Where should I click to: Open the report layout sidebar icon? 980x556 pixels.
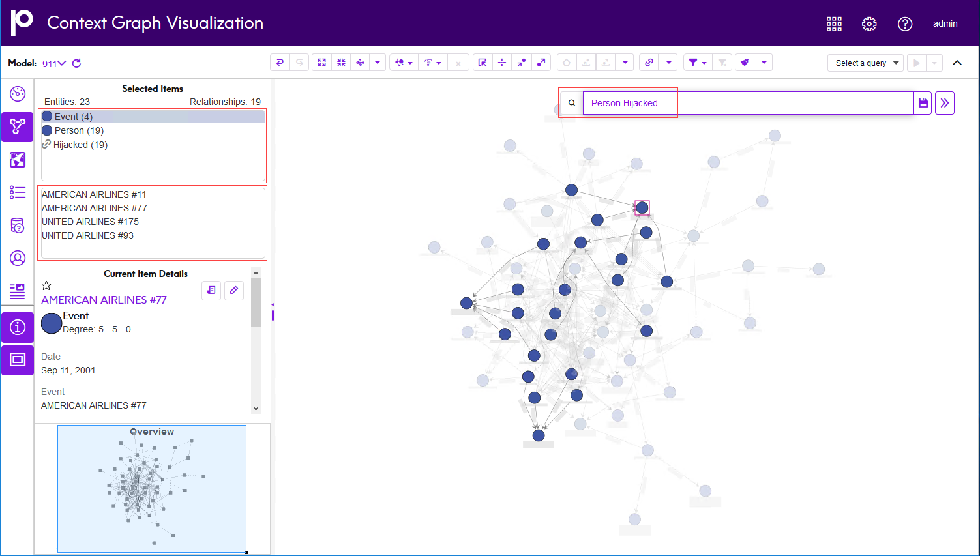pos(18,291)
